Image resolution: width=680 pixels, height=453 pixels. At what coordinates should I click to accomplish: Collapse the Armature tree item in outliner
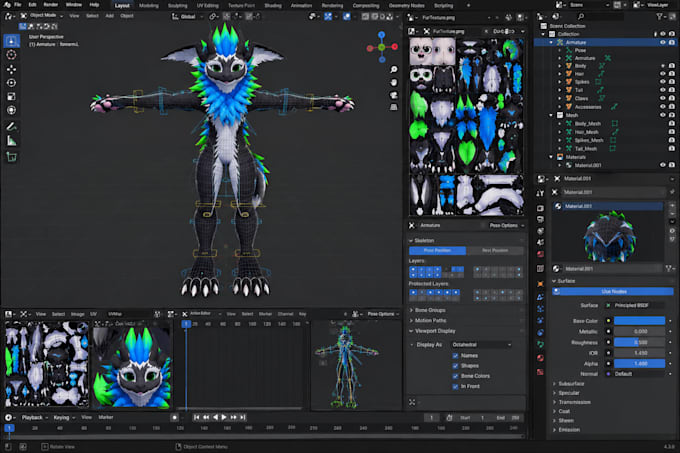(551, 42)
